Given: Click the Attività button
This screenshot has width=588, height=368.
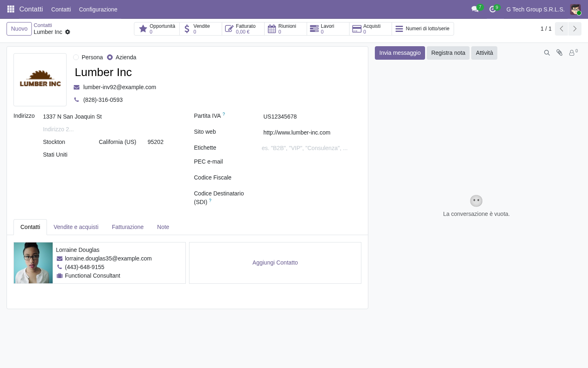Looking at the screenshot, I should click(484, 53).
